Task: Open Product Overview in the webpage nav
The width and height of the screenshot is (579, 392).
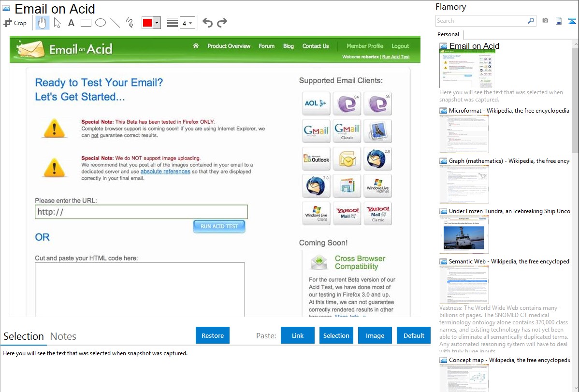Action: point(229,46)
